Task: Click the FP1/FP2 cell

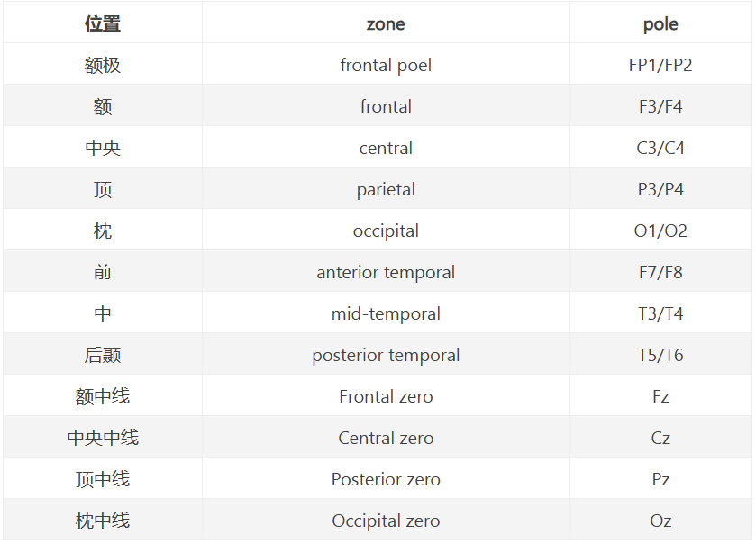Action: (x=660, y=65)
